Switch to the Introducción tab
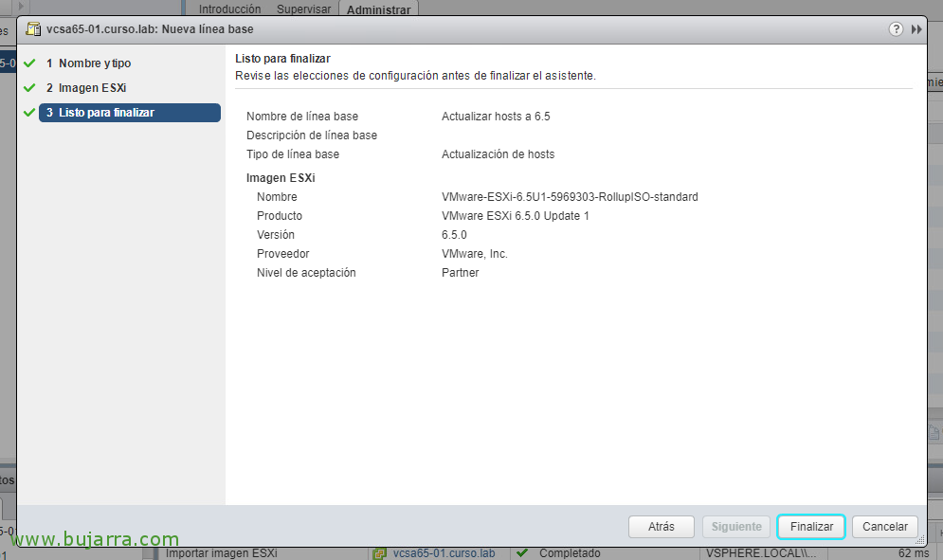Viewport: 943px width, 560px height. (x=229, y=9)
